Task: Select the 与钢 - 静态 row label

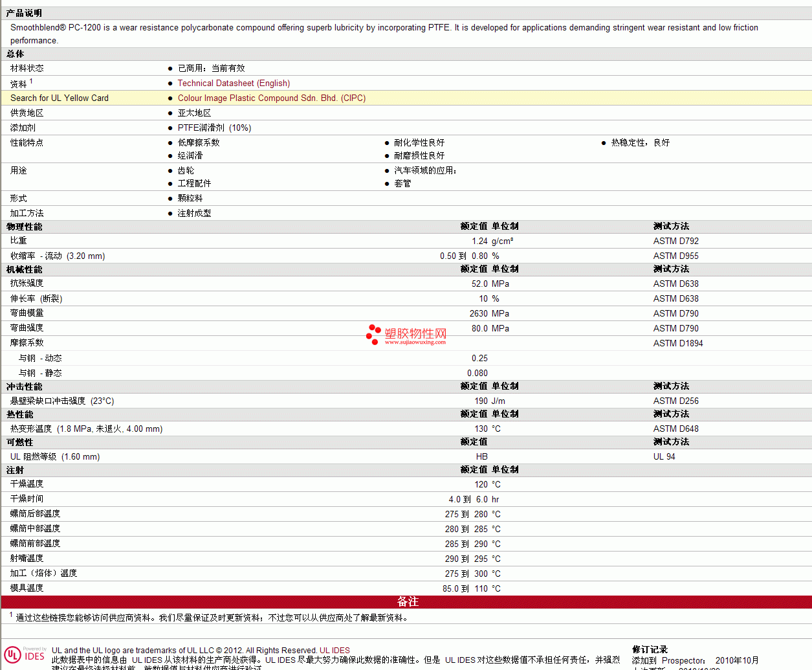Action: coord(40,373)
